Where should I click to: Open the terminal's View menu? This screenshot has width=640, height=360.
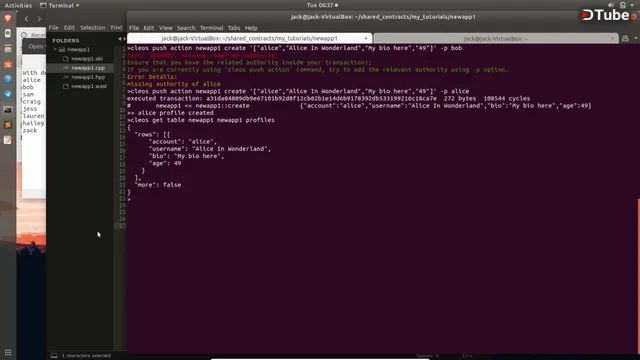point(166,28)
